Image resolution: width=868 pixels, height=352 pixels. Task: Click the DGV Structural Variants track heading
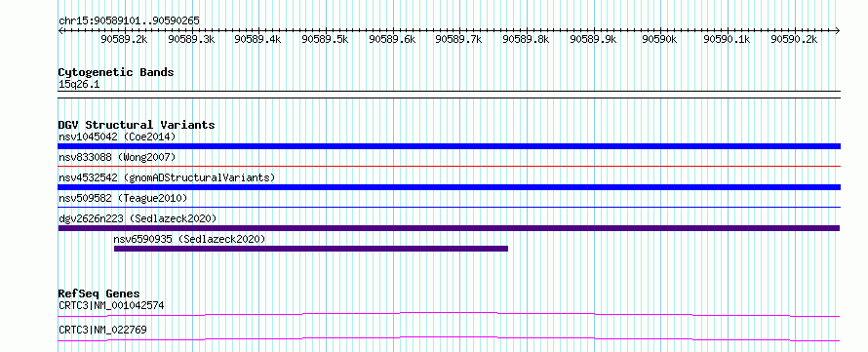[137, 125]
